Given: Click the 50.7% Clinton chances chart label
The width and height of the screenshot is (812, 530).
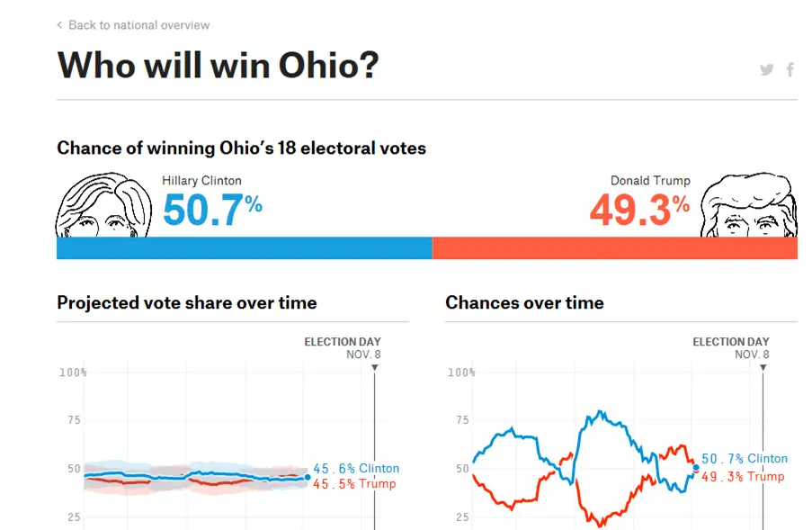Looking at the screenshot, I should (x=745, y=459).
